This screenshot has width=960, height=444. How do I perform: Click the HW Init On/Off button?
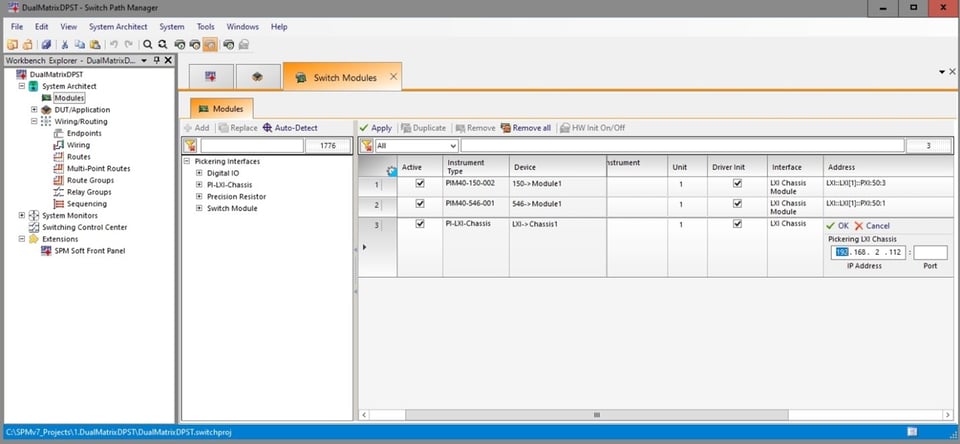click(x=593, y=128)
